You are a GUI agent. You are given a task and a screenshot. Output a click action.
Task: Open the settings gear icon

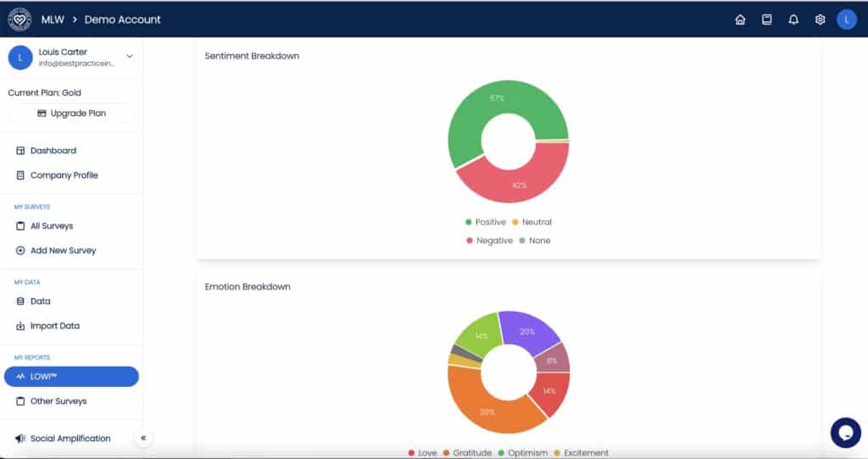[x=820, y=20]
